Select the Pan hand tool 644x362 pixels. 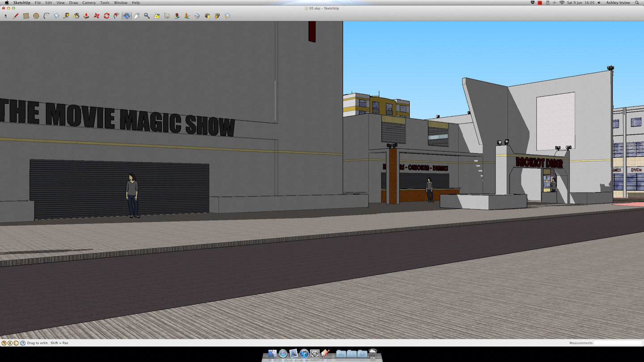coord(137,16)
